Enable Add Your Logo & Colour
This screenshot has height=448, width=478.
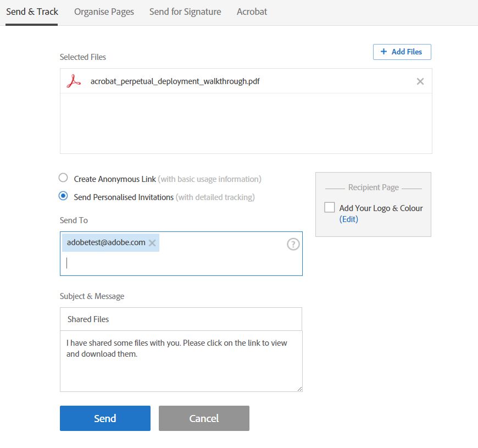coord(330,207)
